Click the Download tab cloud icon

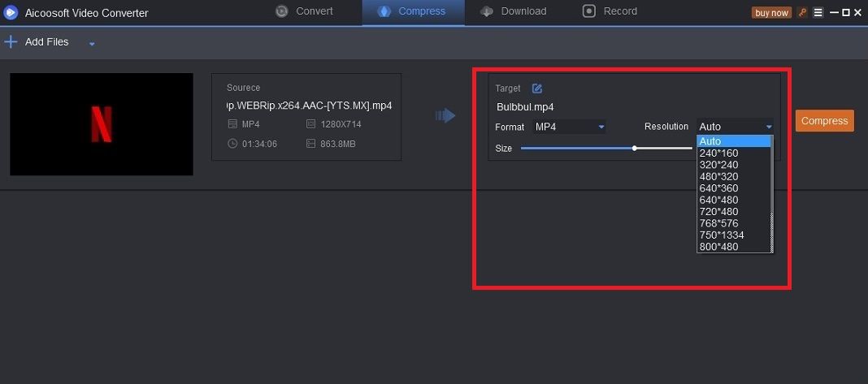pyautogui.click(x=487, y=11)
